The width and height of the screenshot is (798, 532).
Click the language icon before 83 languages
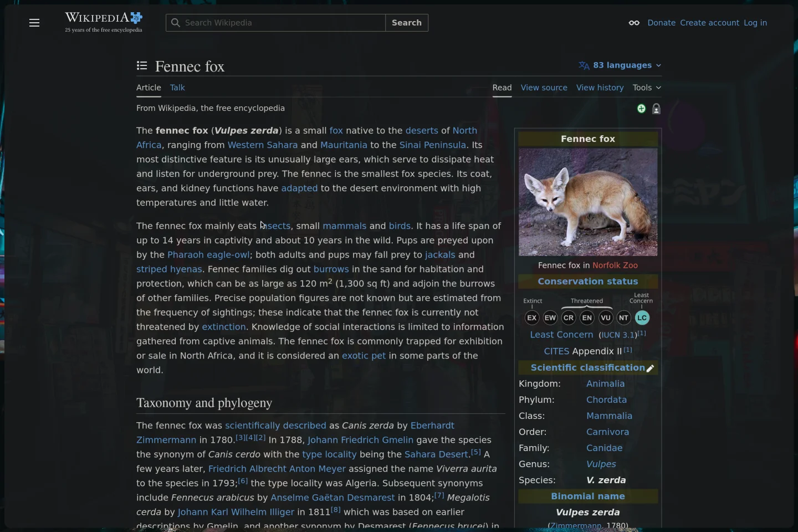[x=584, y=65]
